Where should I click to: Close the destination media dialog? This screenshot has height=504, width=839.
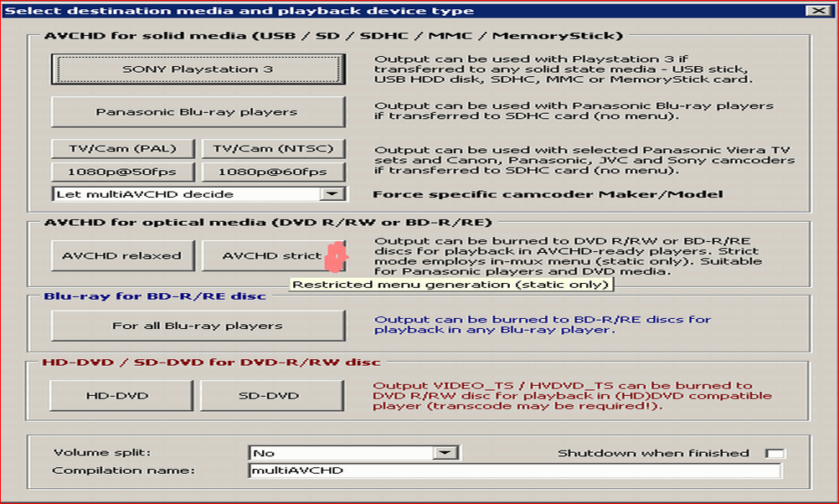pyautogui.click(x=816, y=10)
